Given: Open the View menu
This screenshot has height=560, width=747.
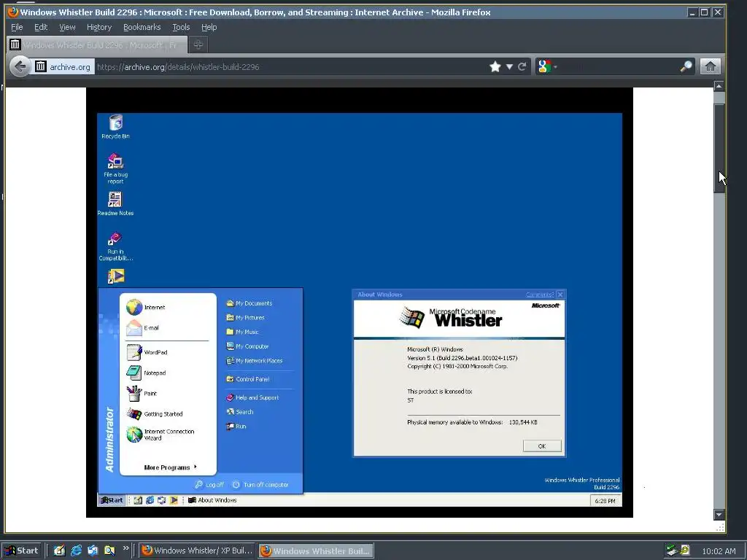Looking at the screenshot, I should tap(67, 27).
